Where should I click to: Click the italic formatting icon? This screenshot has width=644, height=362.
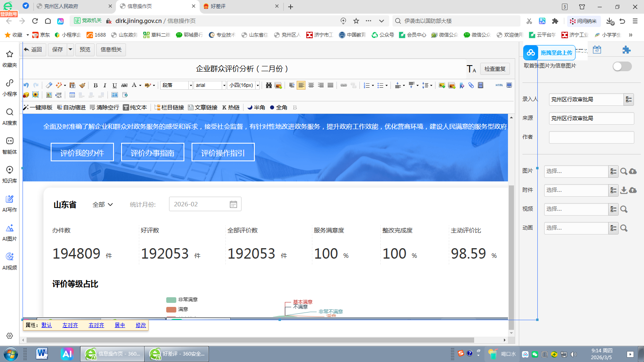point(105,85)
